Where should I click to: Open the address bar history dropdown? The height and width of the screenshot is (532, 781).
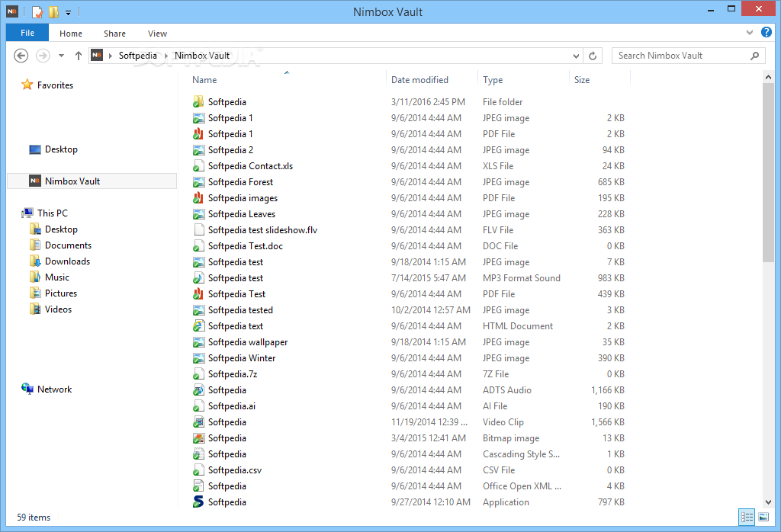[576, 56]
